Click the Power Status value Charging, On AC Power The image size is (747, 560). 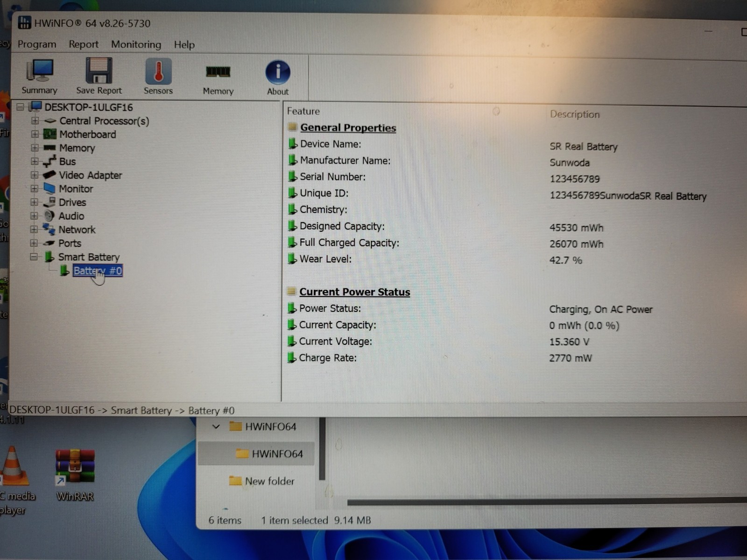[600, 309]
